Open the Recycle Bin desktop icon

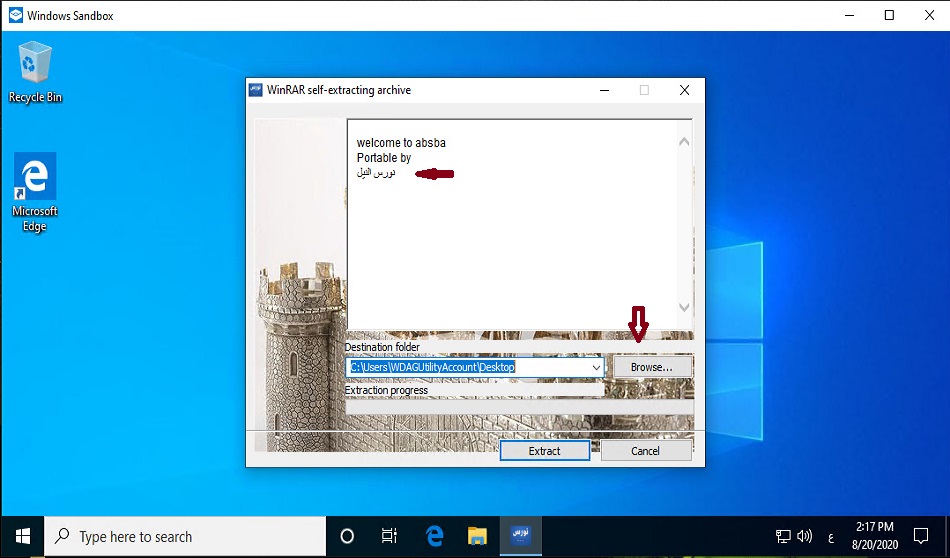coord(35,72)
